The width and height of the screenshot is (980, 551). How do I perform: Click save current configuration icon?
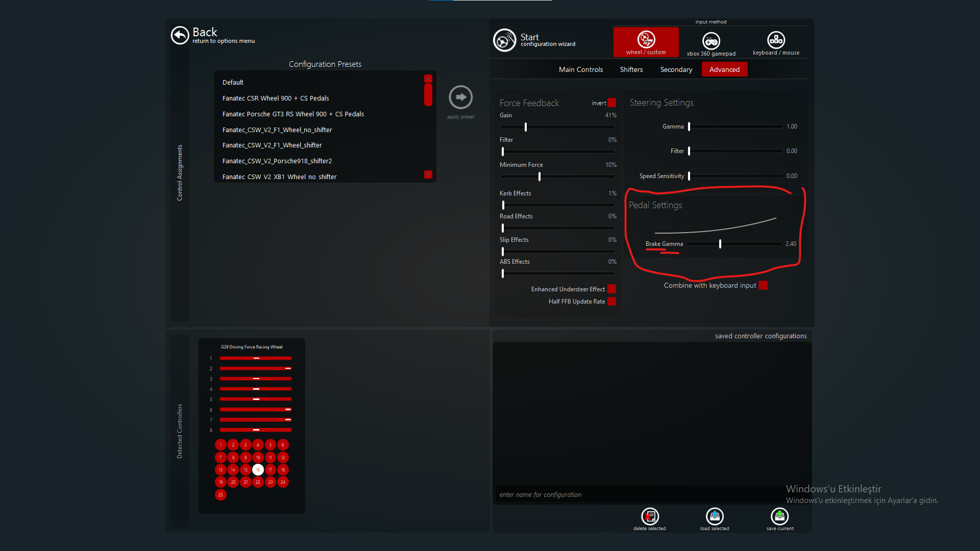pos(779,517)
